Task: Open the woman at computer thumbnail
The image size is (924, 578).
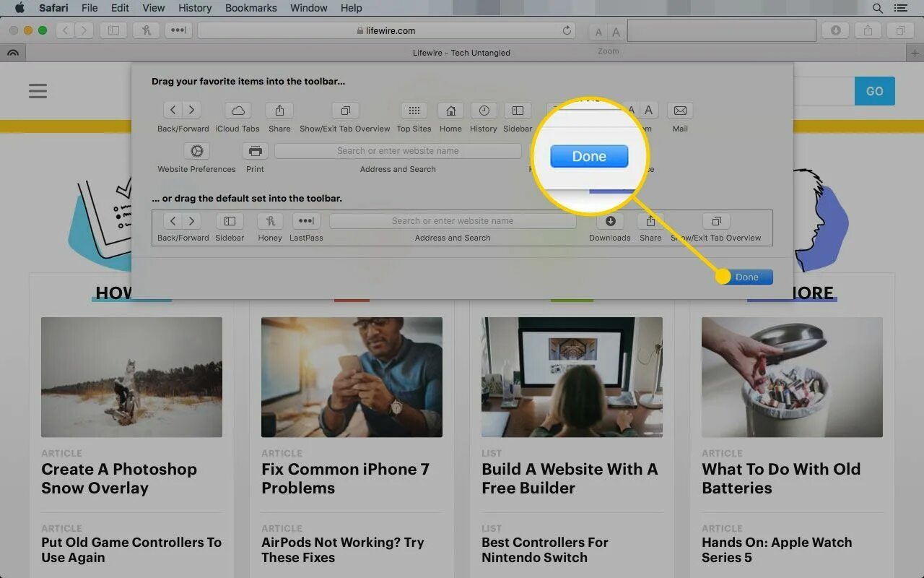Action: (x=572, y=377)
